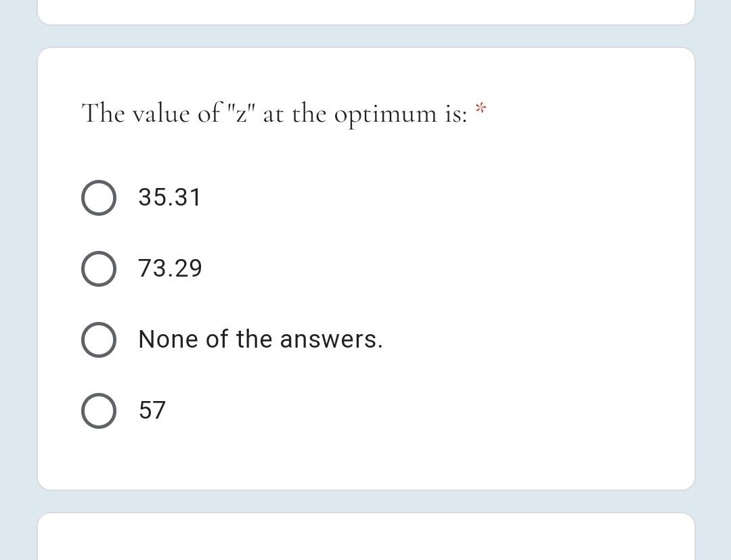Click the red required asterisk

(480, 108)
